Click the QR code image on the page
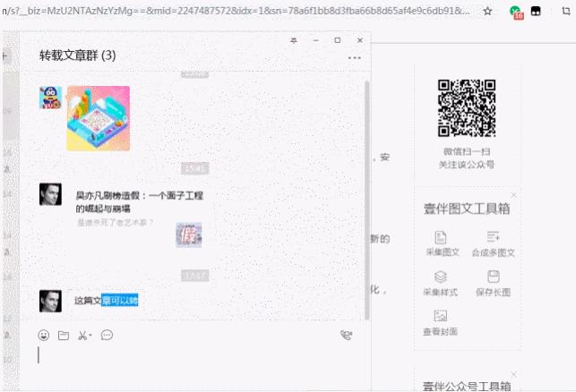This screenshot has width=576, height=392. click(x=467, y=108)
